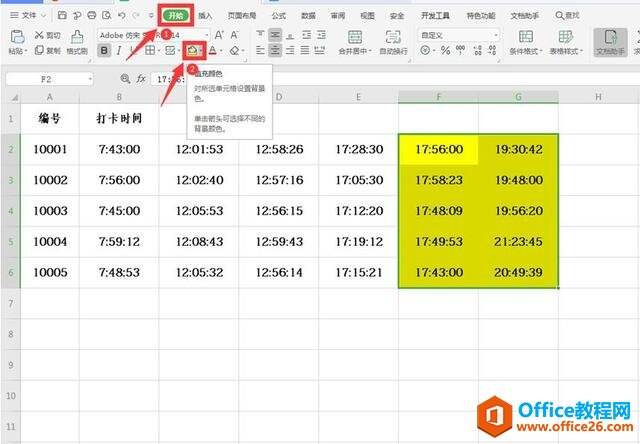The width and height of the screenshot is (640, 444).
Task: Click the Wrap Text (自动换行) icon
Action: (393, 35)
